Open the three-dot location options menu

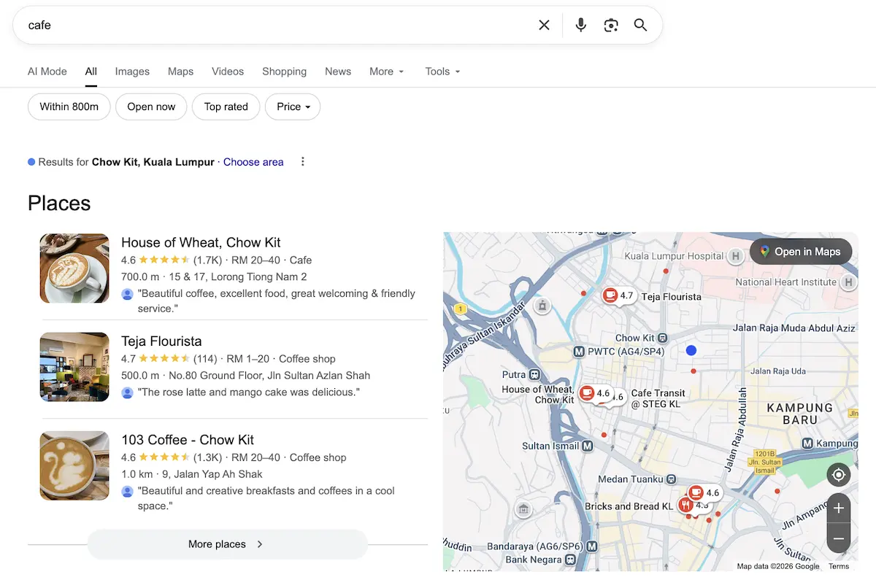click(303, 162)
